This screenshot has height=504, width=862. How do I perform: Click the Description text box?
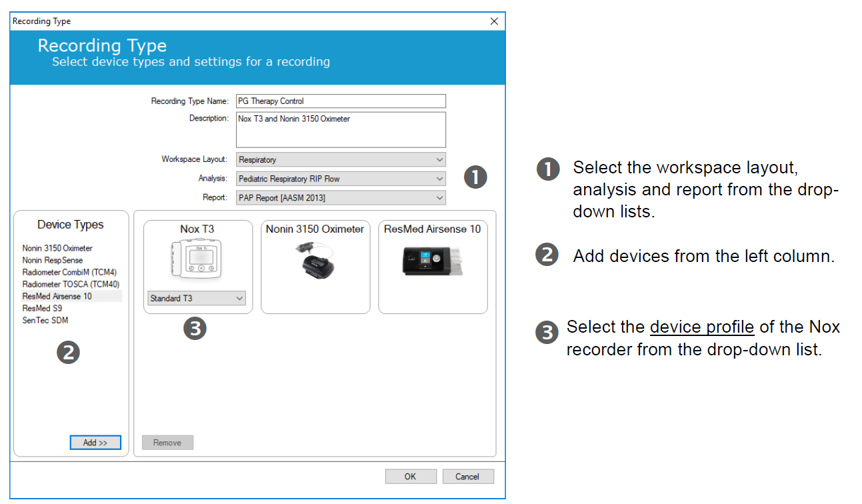[x=341, y=129]
